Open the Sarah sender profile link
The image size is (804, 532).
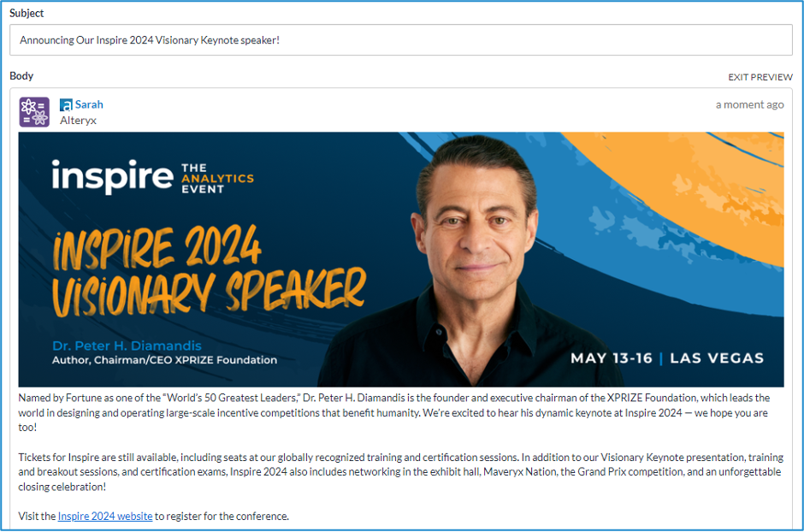coord(87,103)
